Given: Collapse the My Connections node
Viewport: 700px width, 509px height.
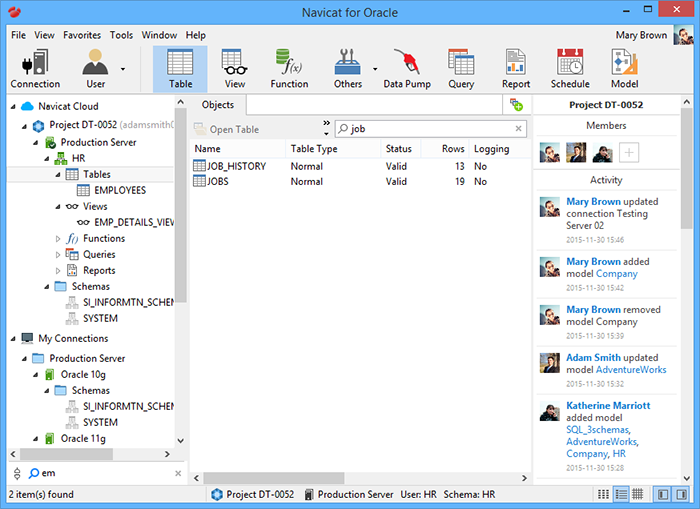Looking at the screenshot, I should 13,339.
